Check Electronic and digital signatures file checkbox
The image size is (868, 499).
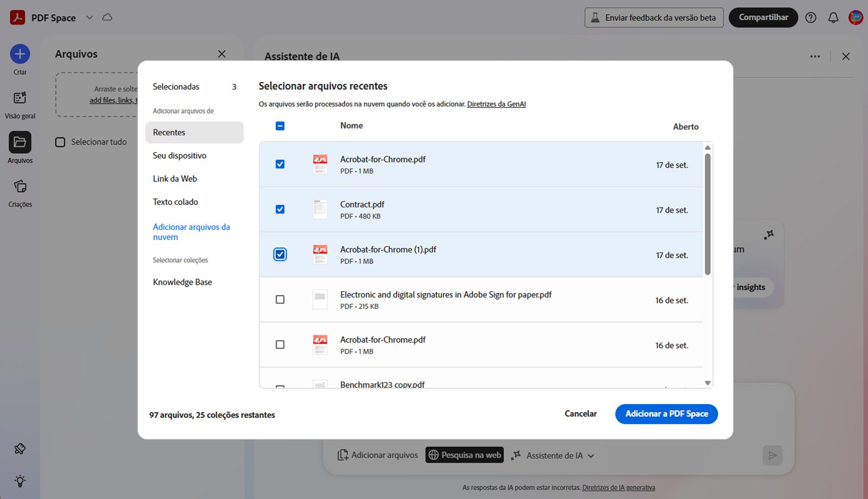280,300
